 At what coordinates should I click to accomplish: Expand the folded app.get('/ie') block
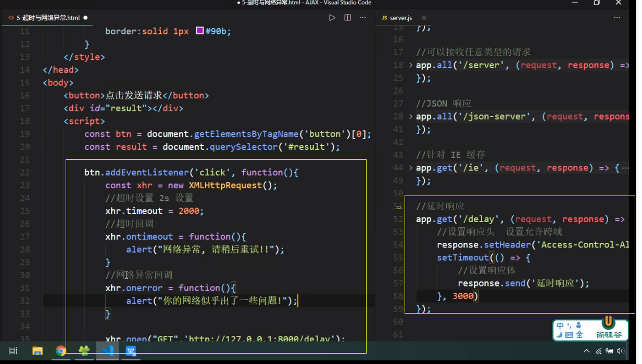click(411, 167)
